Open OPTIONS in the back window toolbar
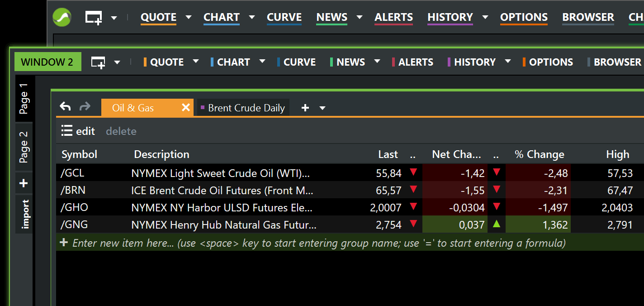Image resolution: width=644 pixels, height=306 pixels. click(524, 17)
